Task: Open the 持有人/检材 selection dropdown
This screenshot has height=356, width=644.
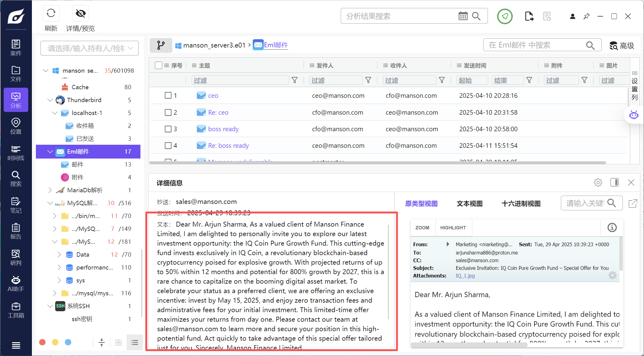Action: click(90, 48)
